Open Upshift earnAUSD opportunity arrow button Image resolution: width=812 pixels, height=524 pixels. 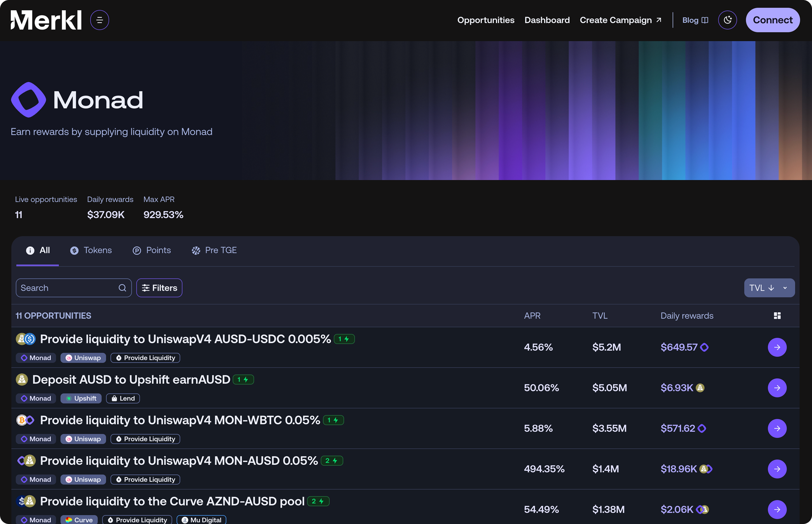coord(777,388)
